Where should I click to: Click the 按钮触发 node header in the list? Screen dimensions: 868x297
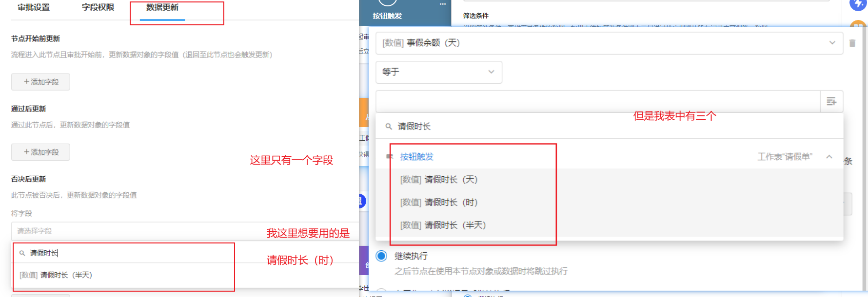416,157
